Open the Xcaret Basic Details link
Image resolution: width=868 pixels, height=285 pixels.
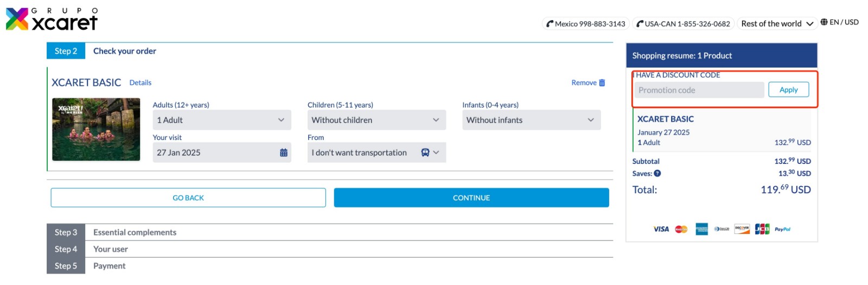point(141,83)
